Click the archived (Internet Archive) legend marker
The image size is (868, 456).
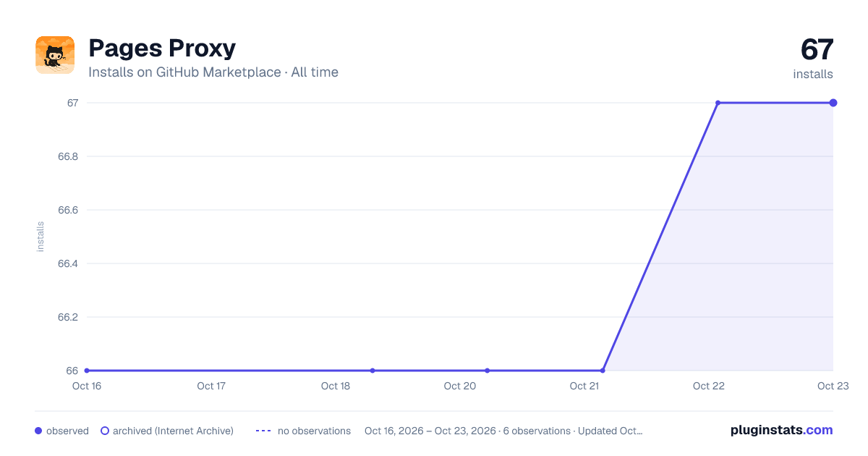(x=105, y=431)
